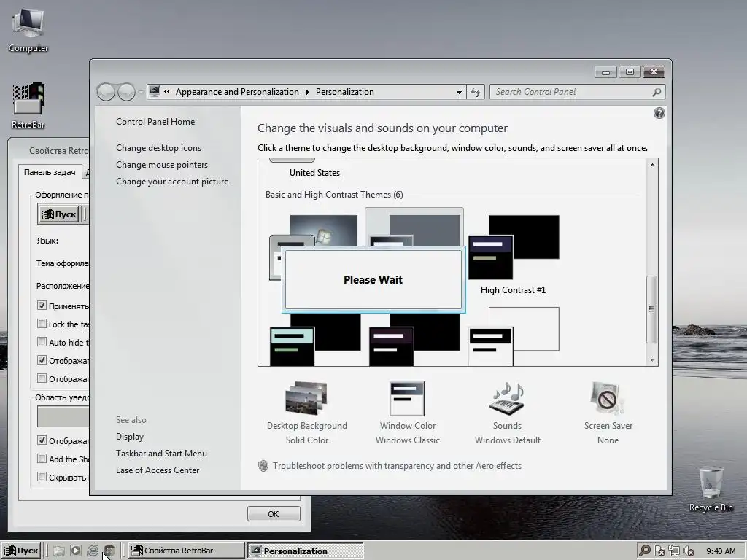Click the magnifier in Search Control Panel box
747x560 pixels.
(657, 92)
